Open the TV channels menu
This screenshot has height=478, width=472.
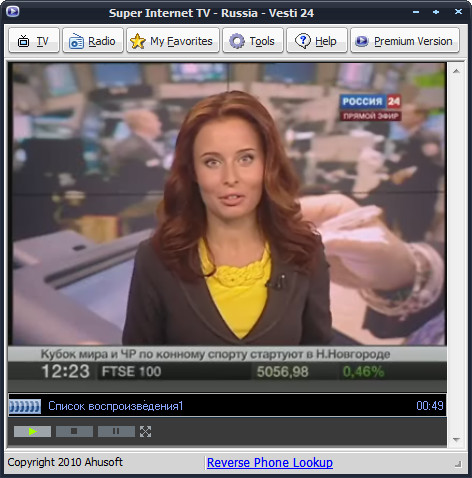point(34,41)
